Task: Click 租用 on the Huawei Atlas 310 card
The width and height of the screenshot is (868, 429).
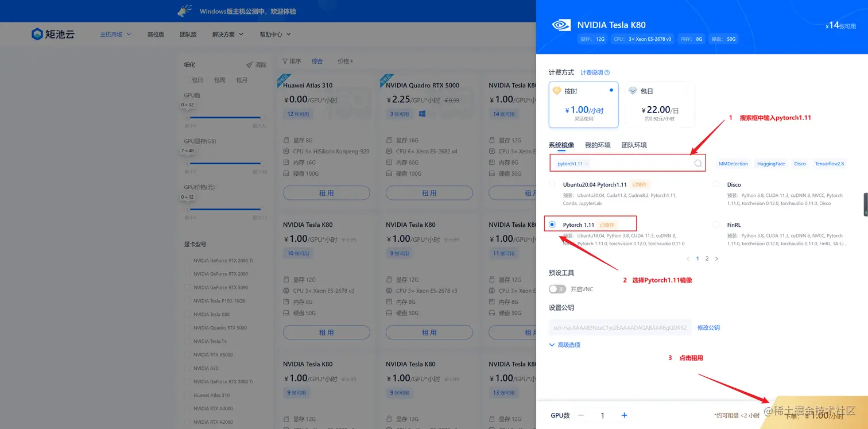Action: pos(326,193)
